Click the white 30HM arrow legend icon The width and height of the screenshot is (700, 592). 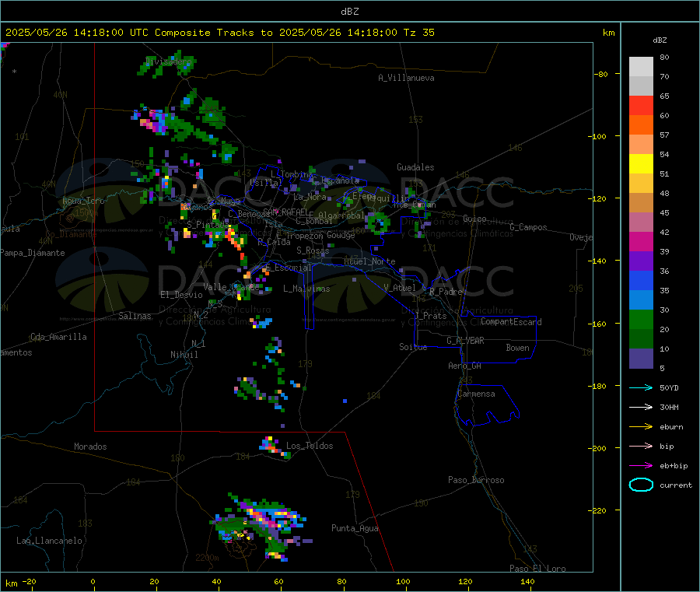click(641, 407)
